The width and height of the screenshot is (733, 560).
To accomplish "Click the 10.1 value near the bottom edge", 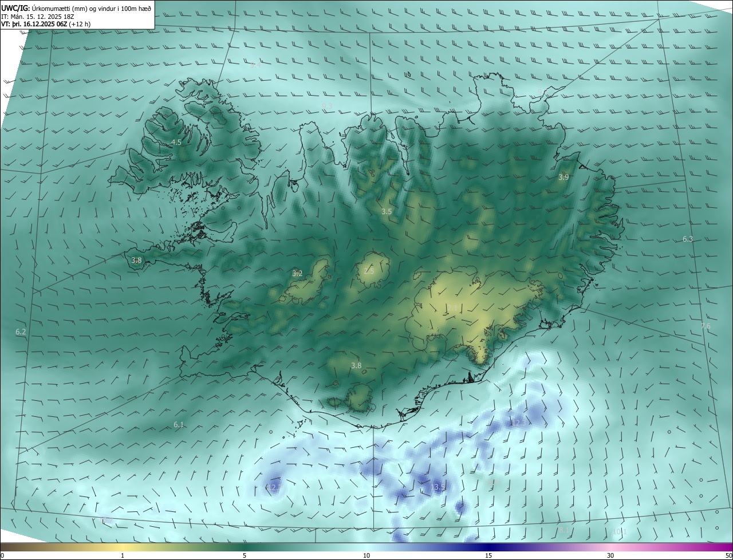I will (620, 532).
